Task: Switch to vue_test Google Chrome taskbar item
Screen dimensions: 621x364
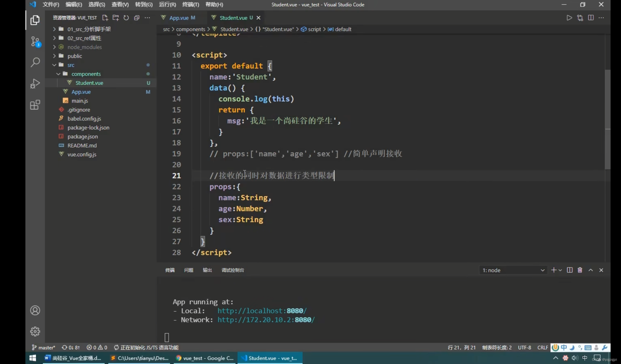Action: (205, 358)
